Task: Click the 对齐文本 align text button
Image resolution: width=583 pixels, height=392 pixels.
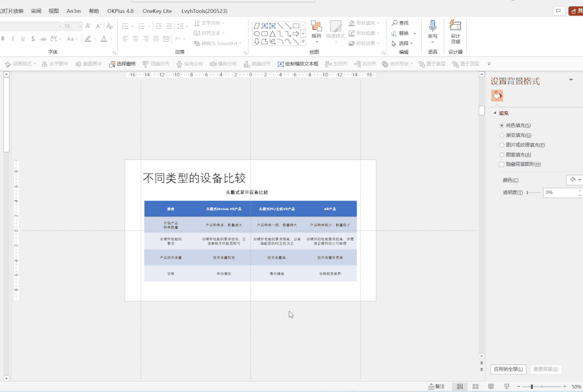Action: 209,33
